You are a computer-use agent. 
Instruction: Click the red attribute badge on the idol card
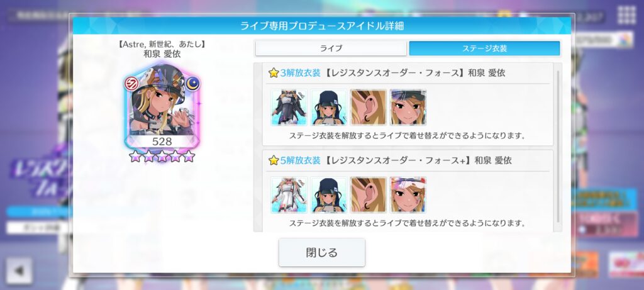tap(132, 84)
